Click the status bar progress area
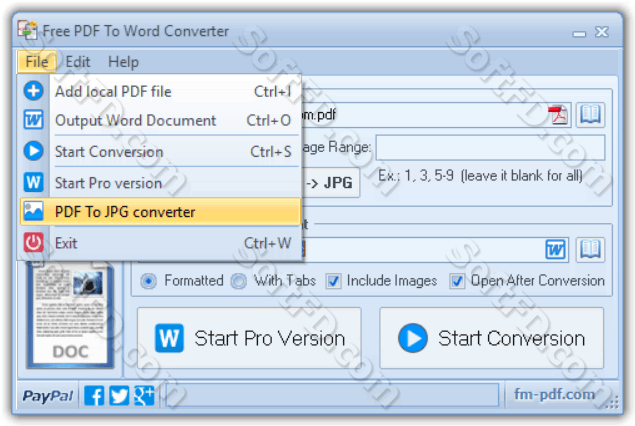 [332, 395]
